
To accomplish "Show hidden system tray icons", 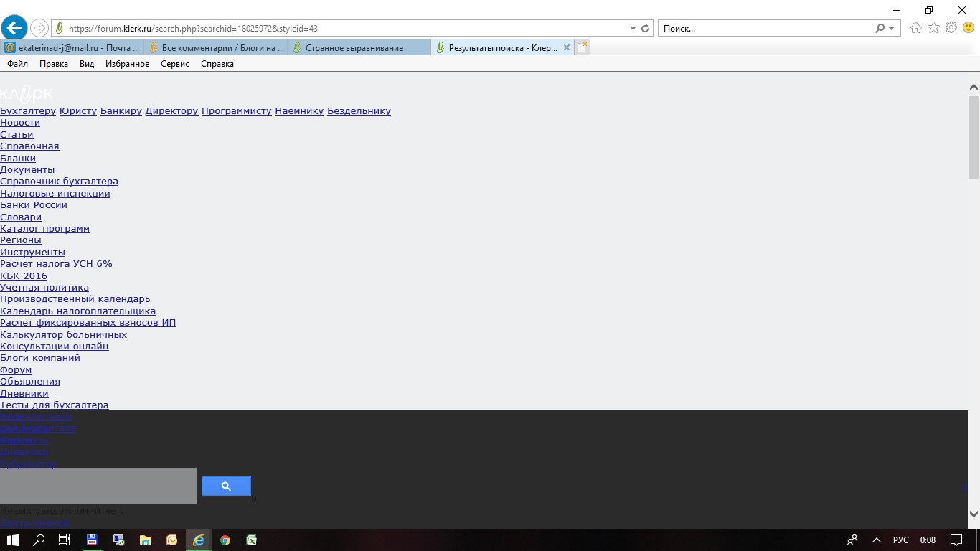I will point(876,540).
